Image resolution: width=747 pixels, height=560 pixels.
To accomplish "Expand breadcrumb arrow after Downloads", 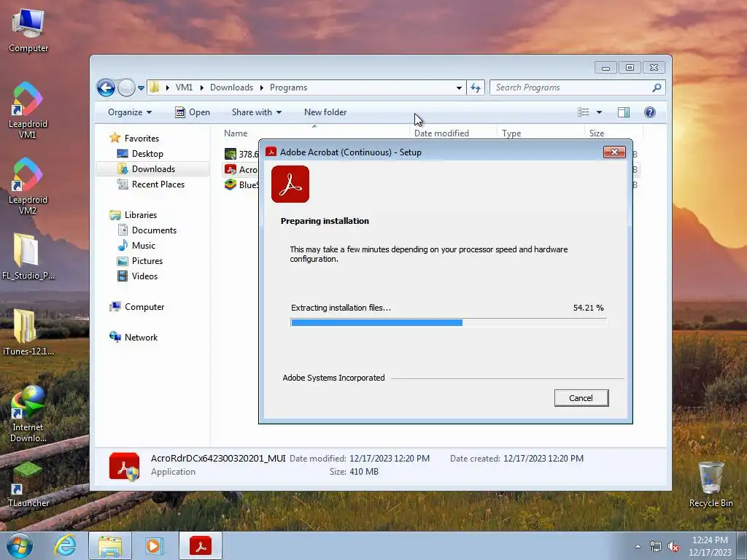I will [x=262, y=87].
